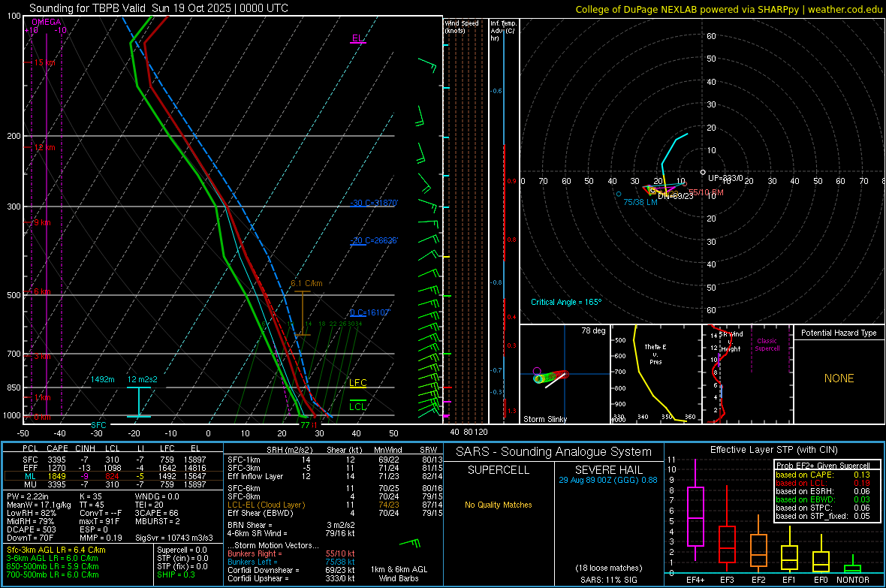886x588 pixels.
Task: Click the 0 C=16107' freezing level label
Action: coord(370,312)
